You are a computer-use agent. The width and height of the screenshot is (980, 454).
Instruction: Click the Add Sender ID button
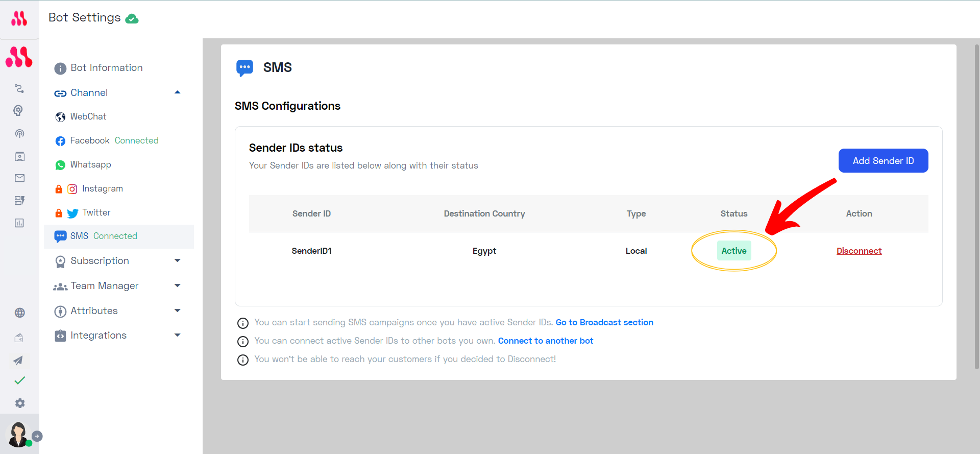tap(883, 161)
